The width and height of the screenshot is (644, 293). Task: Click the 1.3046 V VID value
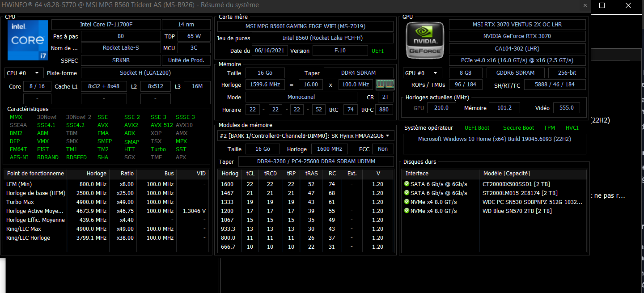pos(194,211)
